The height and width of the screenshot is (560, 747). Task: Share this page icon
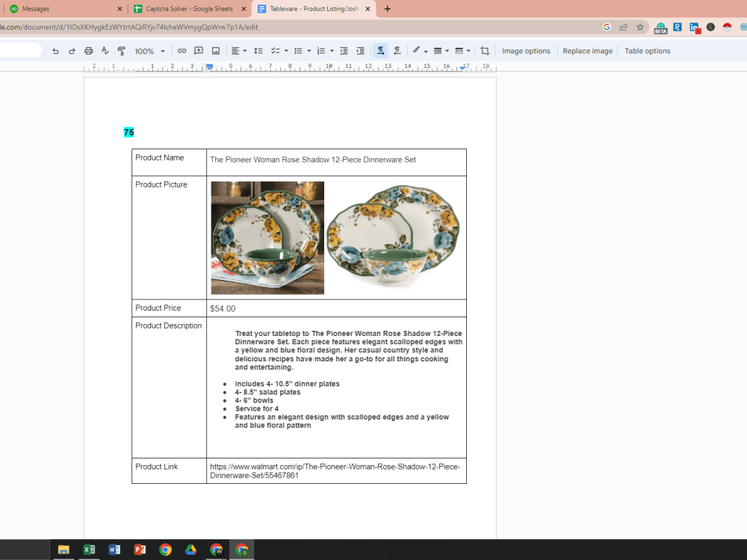[x=623, y=27]
